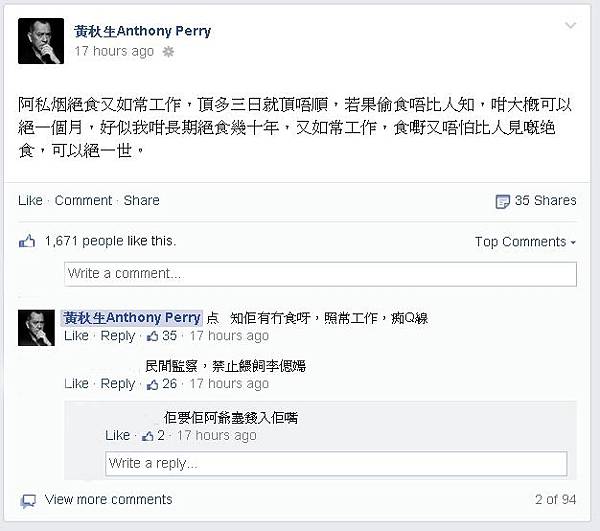This screenshot has width=600, height=531.
Task: View the 35 Shares list
Action: [545, 200]
